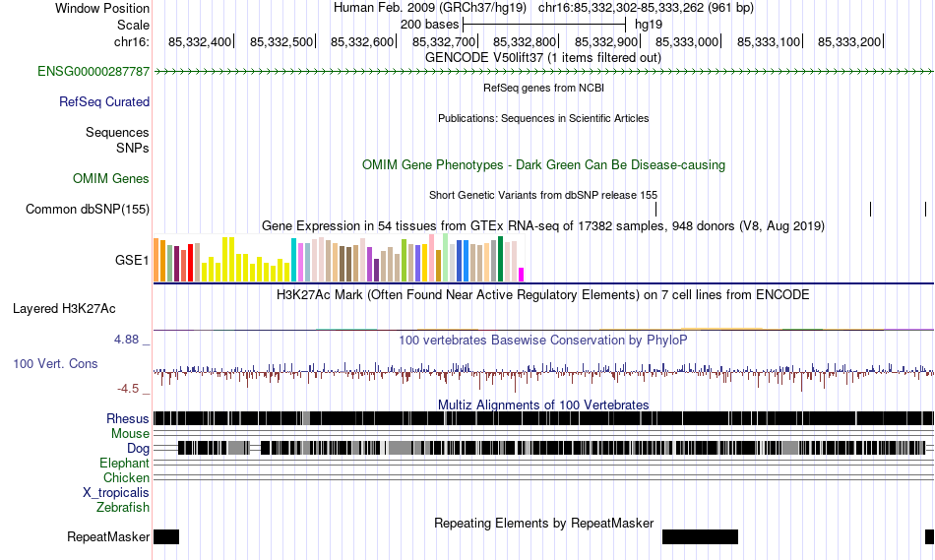Click the Dog alignment row
This screenshot has height=560, width=935.
(544, 448)
